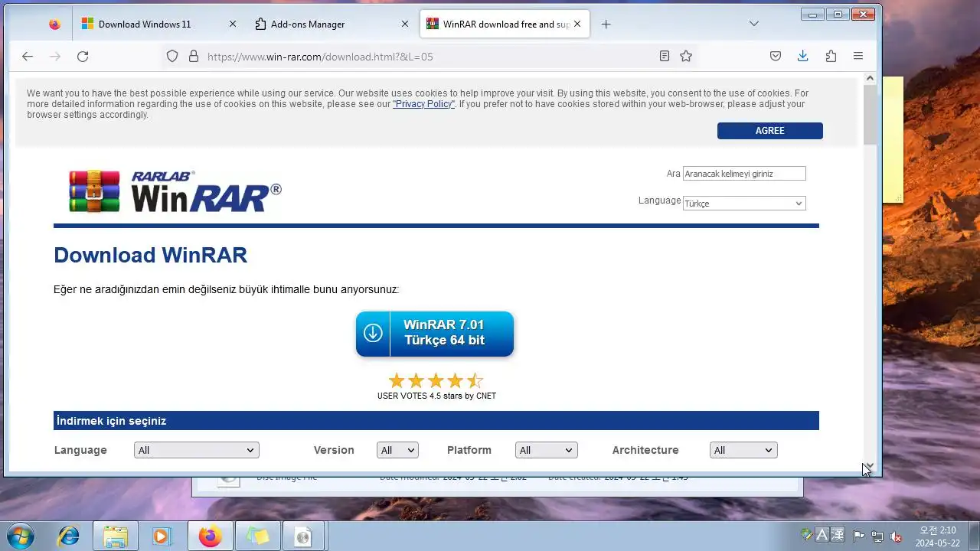
Task: Click the vertical scrollbar thumb
Action: pyautogui.click(x=870, y=115)
